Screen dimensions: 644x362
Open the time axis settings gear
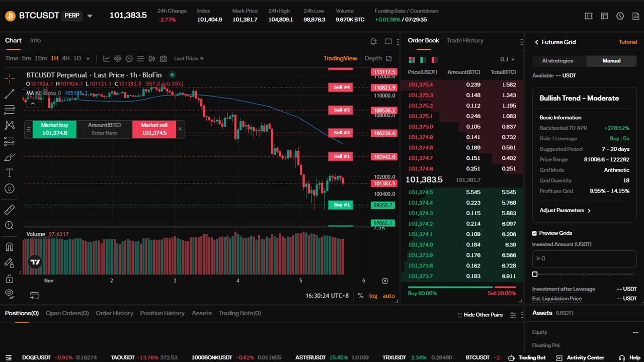[x=385, y=281]
